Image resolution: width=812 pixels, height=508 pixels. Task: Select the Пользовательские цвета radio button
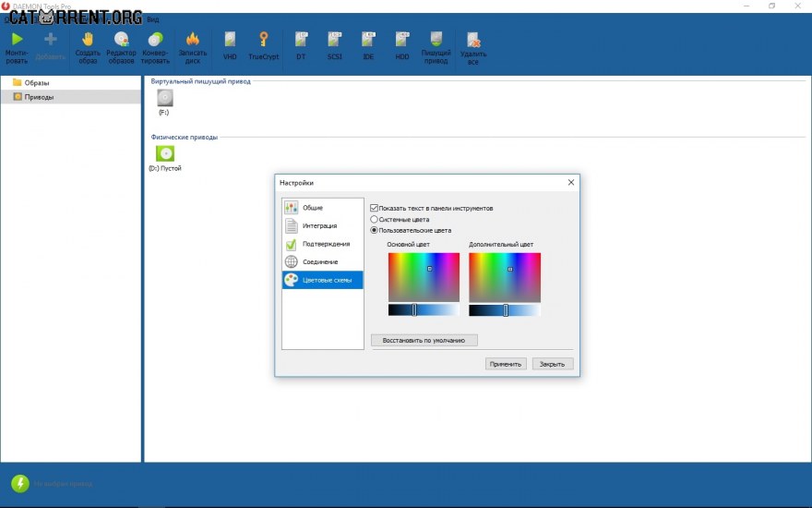click(x=374, y=230)
